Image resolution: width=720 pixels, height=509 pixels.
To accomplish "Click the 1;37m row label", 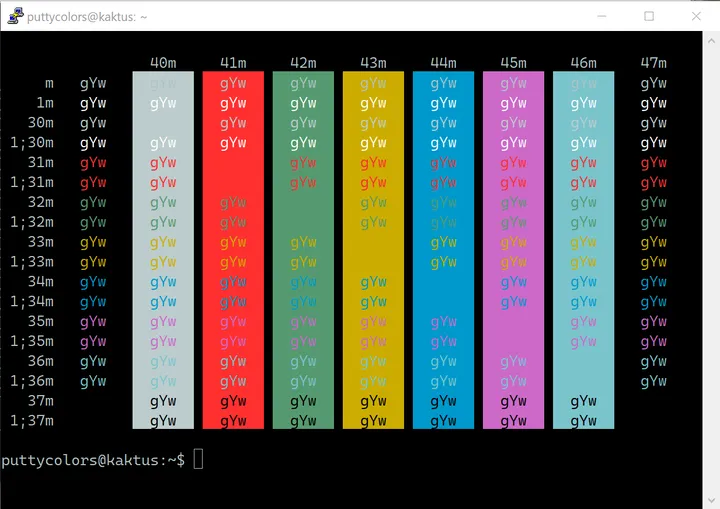I will 32,421.
